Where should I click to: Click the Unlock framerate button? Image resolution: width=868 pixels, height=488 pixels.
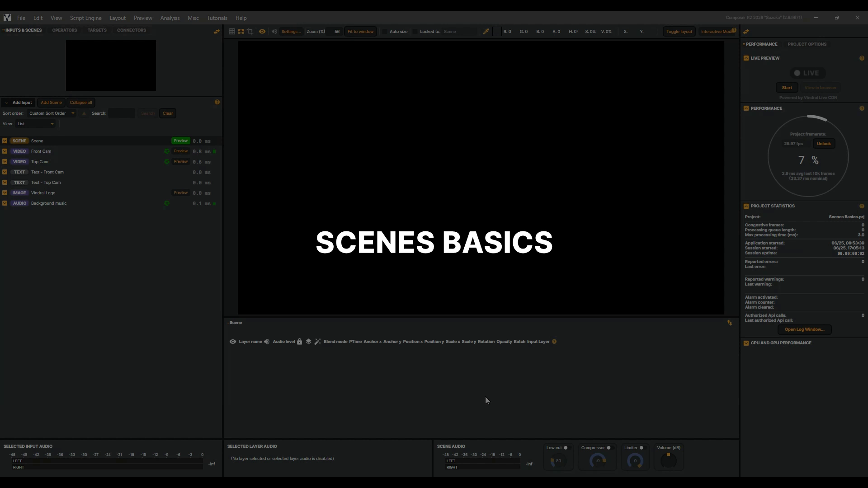[824, 144]
